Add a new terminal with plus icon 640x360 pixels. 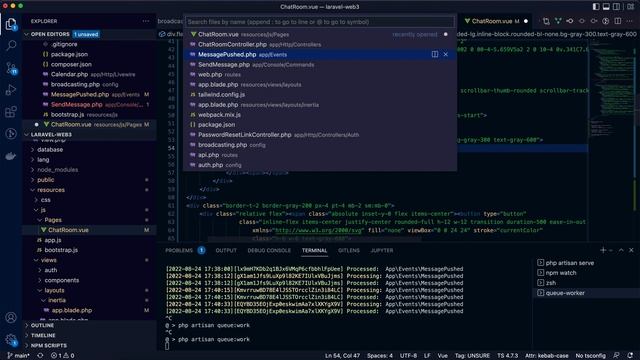[x=603, y=250]
